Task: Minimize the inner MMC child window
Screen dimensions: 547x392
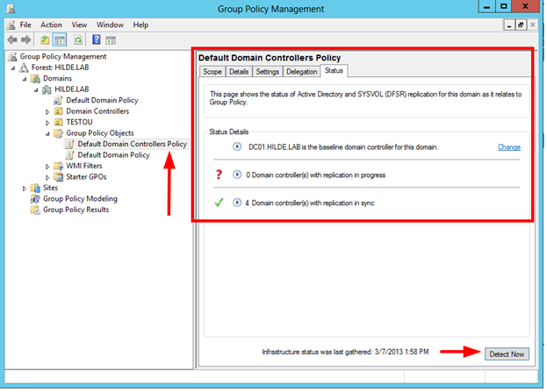Action: [x=509, y=25]
